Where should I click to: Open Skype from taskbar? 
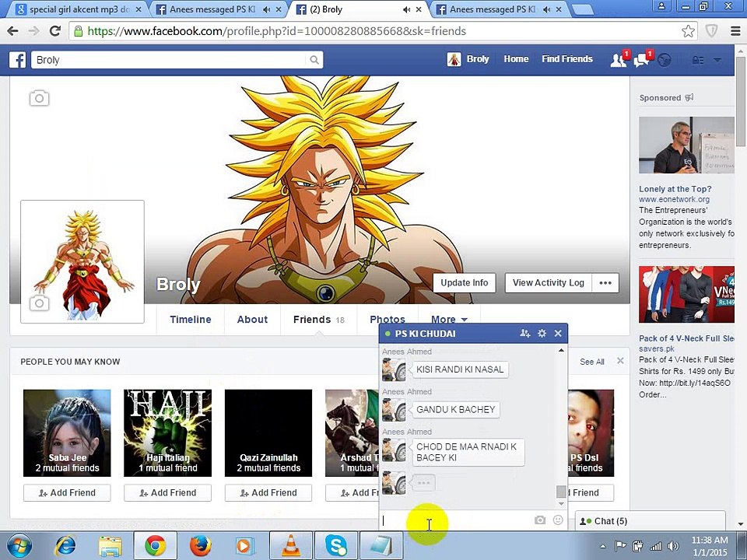pos(336,546)
